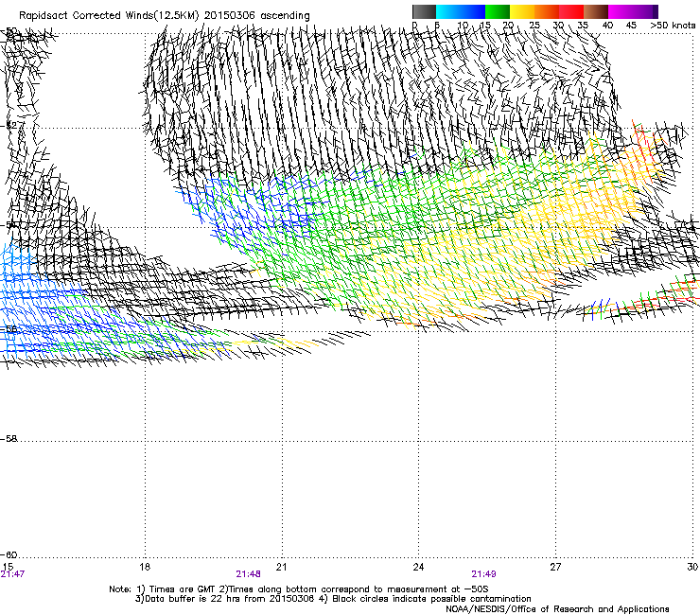Click the '35' legend scale label

click(583, 26)
